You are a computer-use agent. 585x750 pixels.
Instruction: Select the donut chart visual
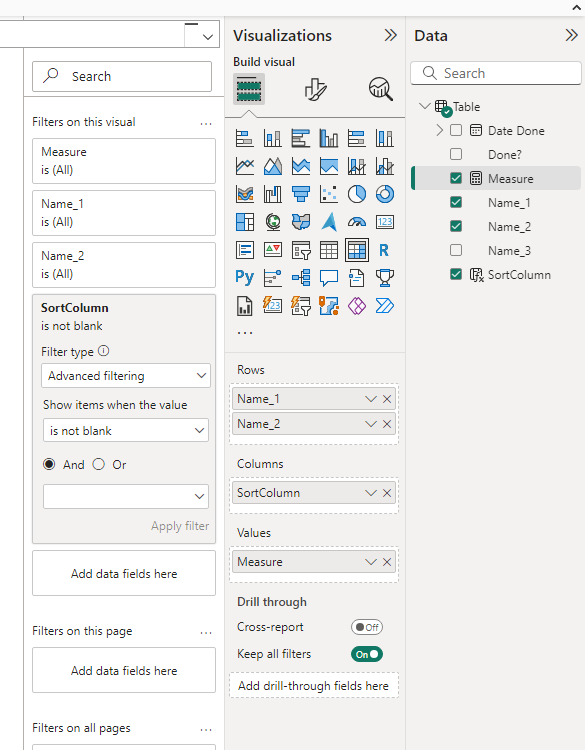coord(385,194)
